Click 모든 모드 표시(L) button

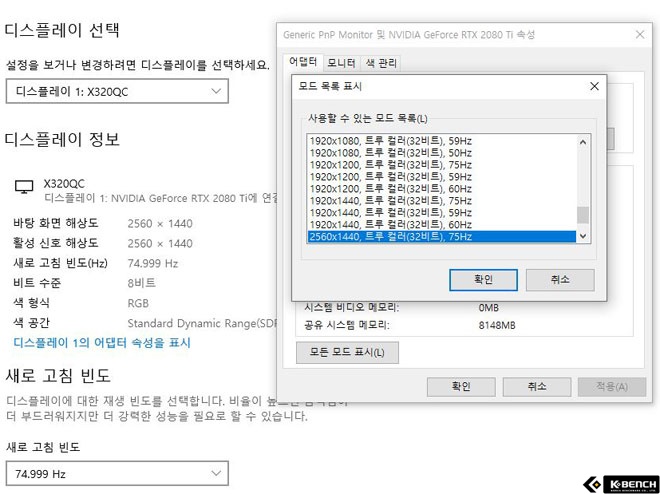pos(347,352)
